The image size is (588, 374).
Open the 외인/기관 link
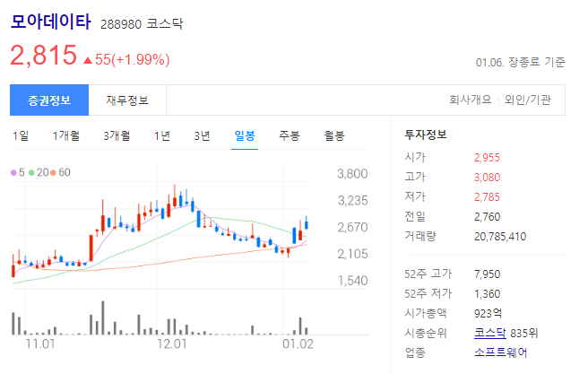527,100
